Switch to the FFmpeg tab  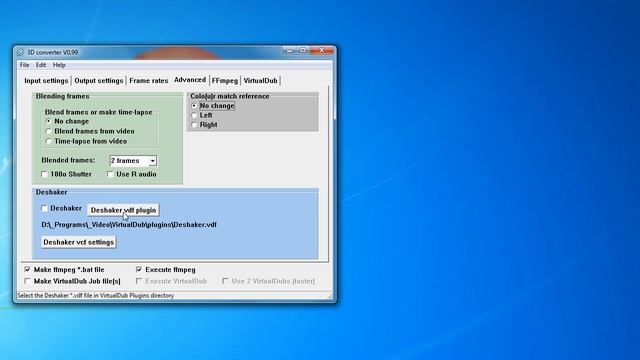click(224, 81)
